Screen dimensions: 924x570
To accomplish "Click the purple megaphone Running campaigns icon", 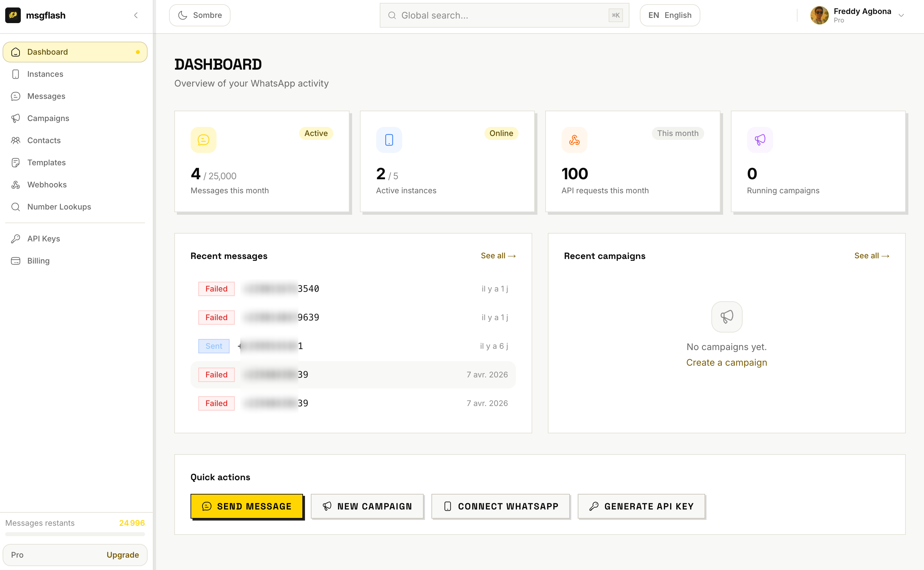I will click(760, 140).
